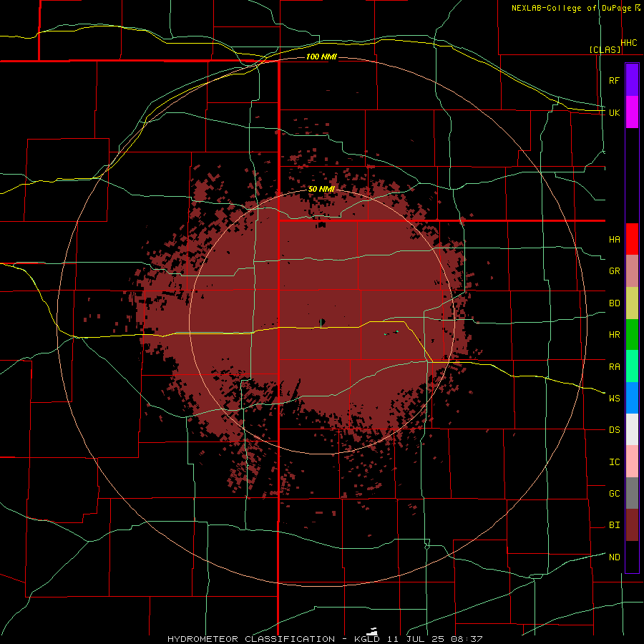Viewport: 644px width, 644px height.
Task: Click the 'GC' legend label
Action: tap(614, 493)
